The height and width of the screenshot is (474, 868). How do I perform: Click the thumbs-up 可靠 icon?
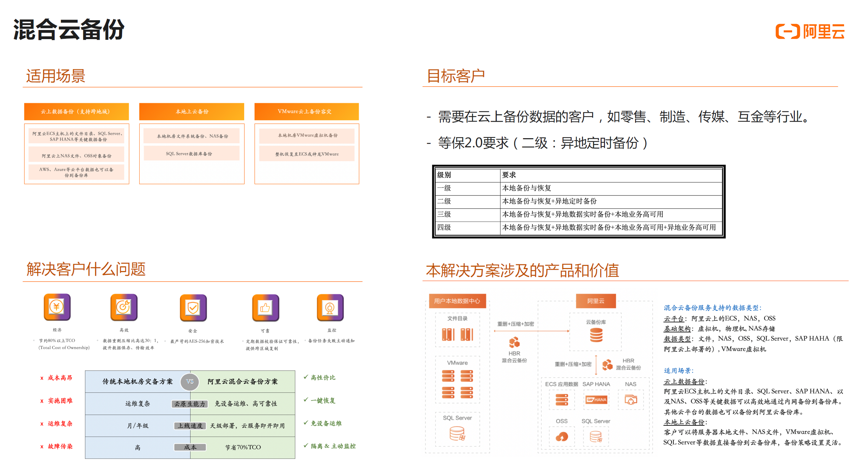tap(265, 307)
